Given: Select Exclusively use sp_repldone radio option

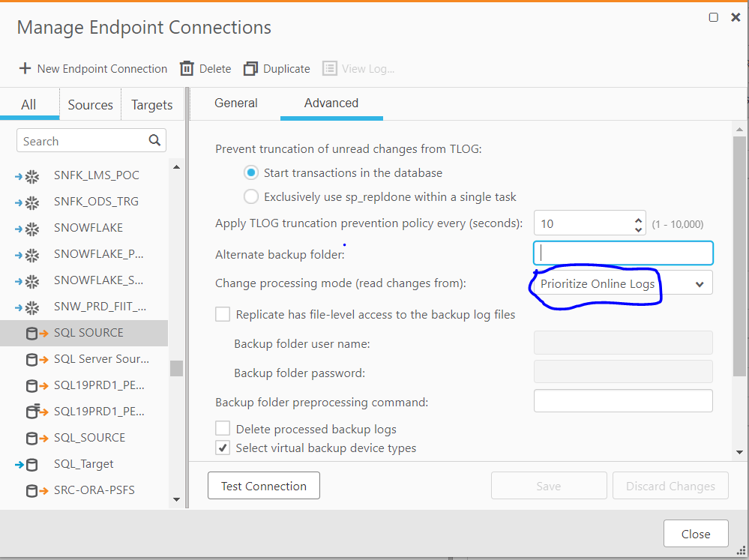Looking at the screenshot, I should (251, 196).
